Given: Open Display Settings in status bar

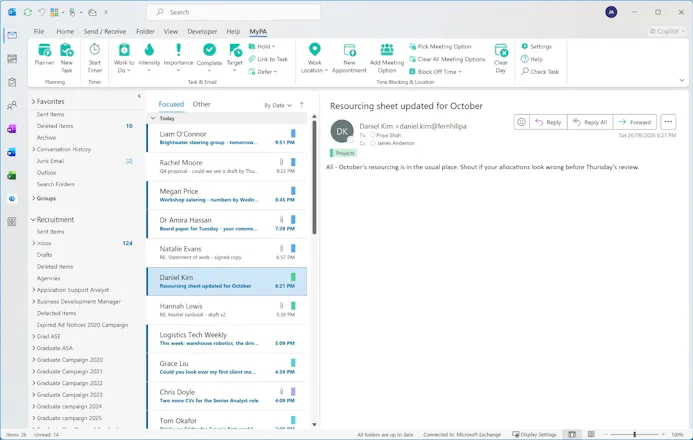Looking at the screenshot, I should point(534,435).
